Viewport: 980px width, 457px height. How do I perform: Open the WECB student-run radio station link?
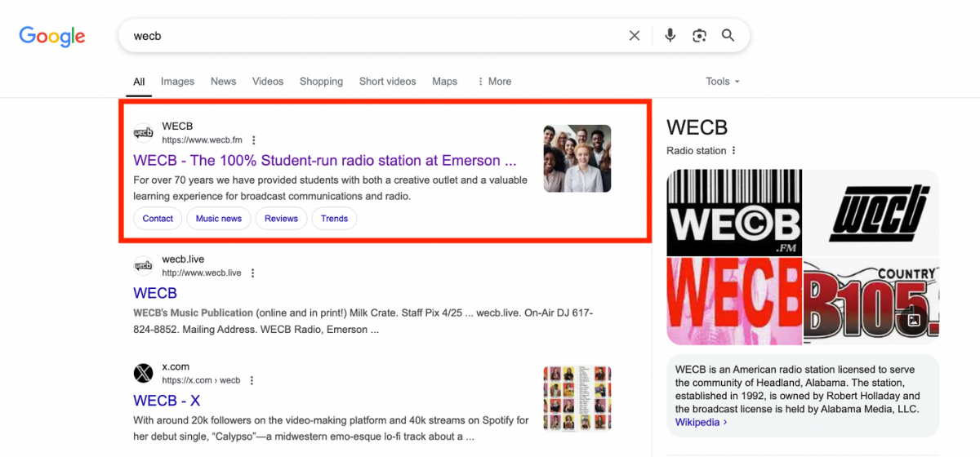(324, 161)
